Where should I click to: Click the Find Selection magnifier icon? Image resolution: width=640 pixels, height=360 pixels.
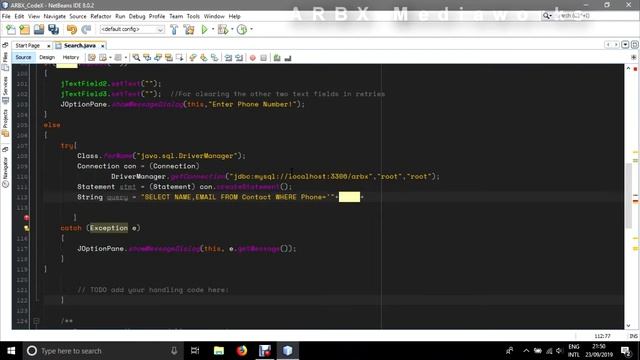point(136,58)
